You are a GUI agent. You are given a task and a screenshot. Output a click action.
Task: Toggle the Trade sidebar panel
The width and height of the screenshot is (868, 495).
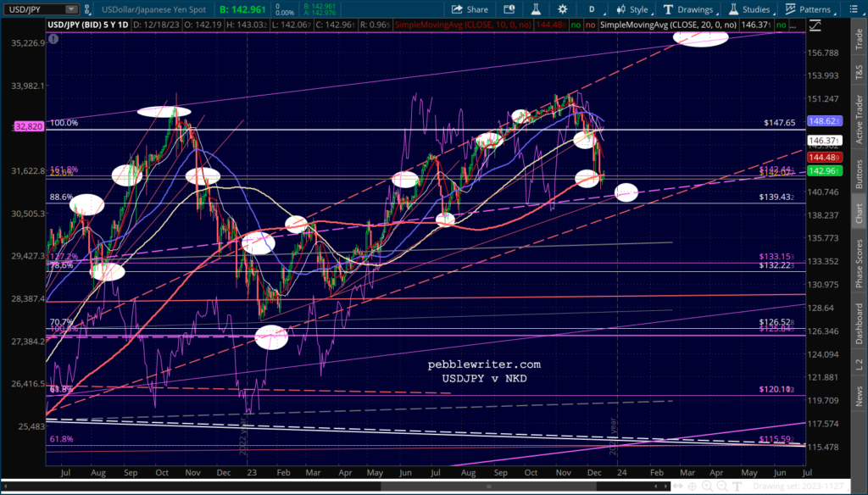(x=859, y=39)
